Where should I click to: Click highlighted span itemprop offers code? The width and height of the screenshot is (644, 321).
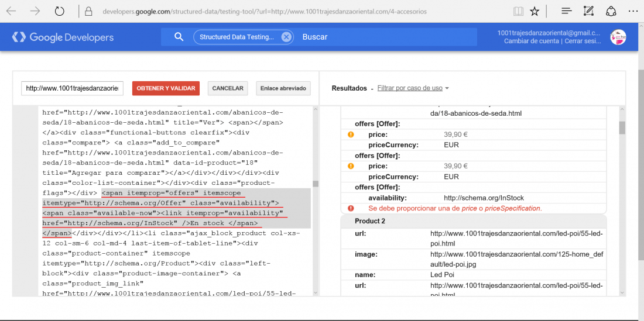(177, 213)
